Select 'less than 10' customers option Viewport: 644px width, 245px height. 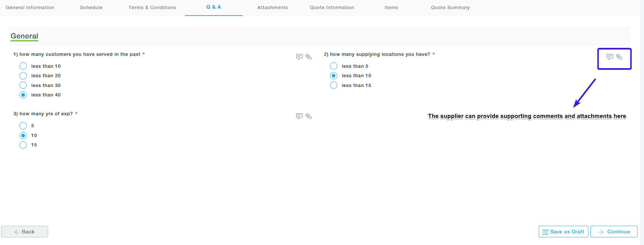23,66
